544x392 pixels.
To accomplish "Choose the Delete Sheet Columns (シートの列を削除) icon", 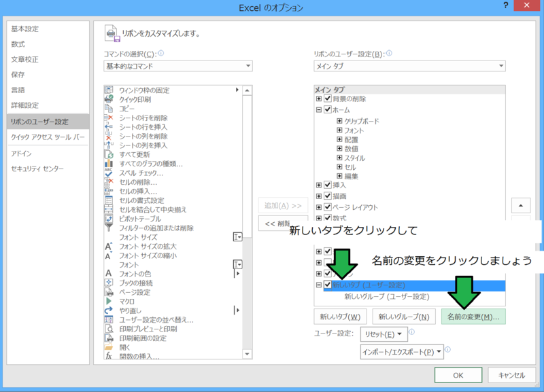I will pyautogui.click(x=109, y=136).
